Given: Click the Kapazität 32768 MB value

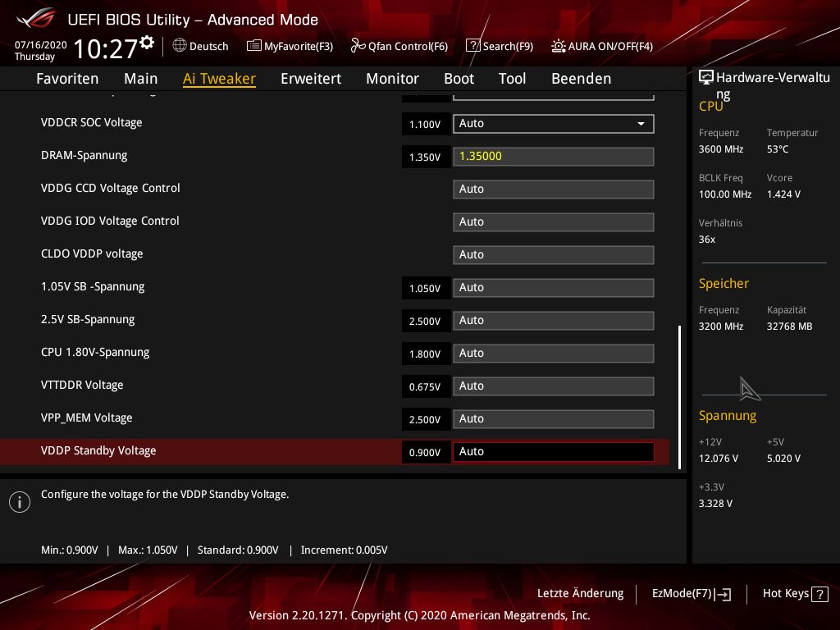Looking at the screenshot, I should click(x=789, y=326).
